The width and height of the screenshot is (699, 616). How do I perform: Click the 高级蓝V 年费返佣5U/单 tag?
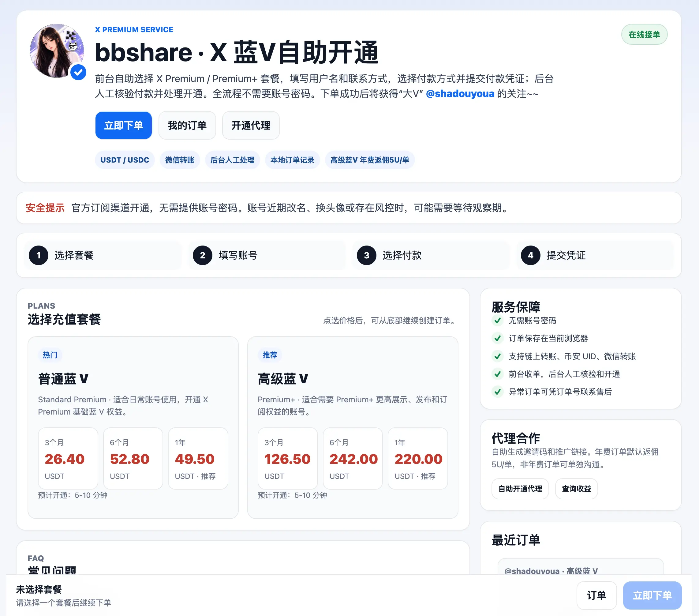pyautogui.click(x=370, y=160)
